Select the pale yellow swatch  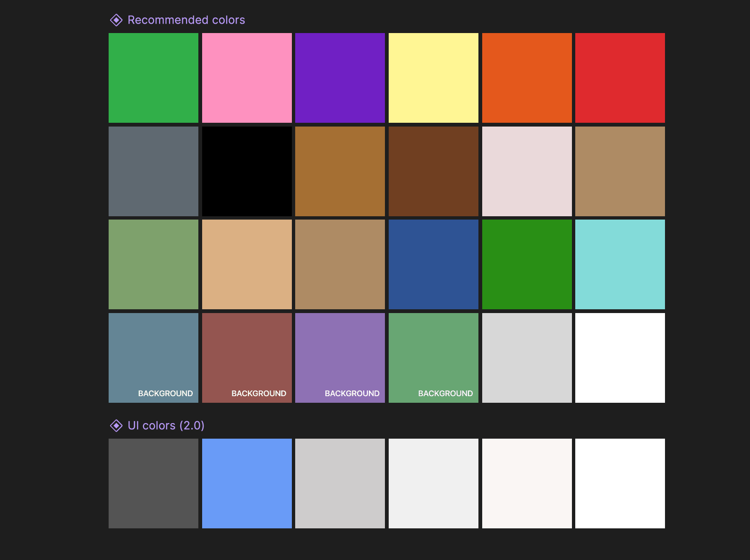tap(433, 78)
